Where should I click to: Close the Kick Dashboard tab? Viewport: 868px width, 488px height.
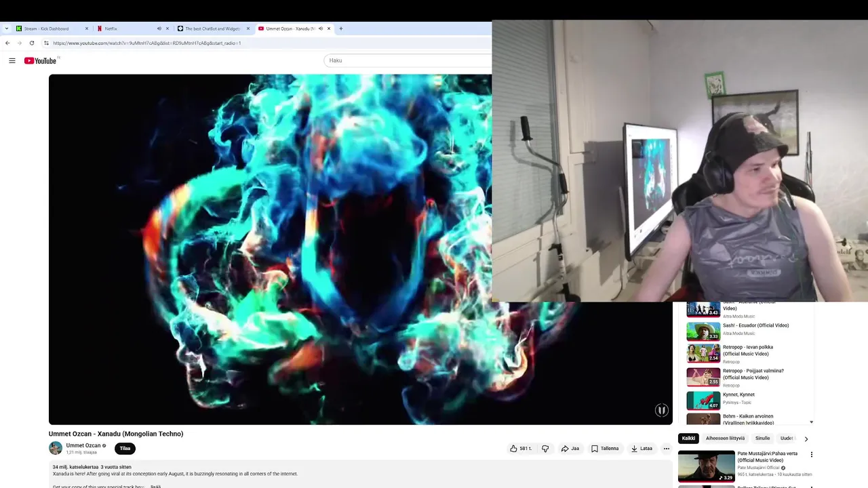[x=87, y=28]
